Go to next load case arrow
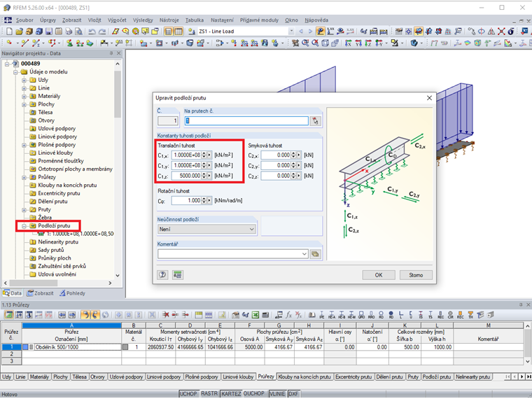This screenshot has height=399, width=532. pos(310,31)
